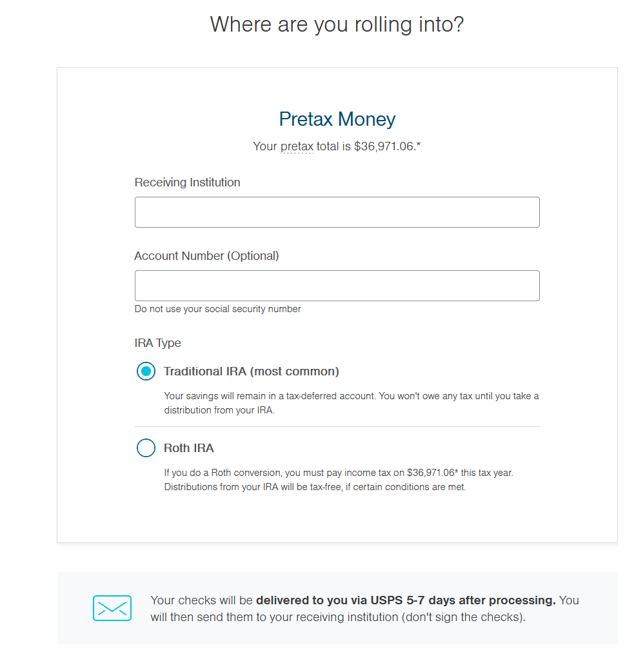
Task: Click the "Receiving Institution" field label
Action: pyautogui.click(x=187, y=183)
